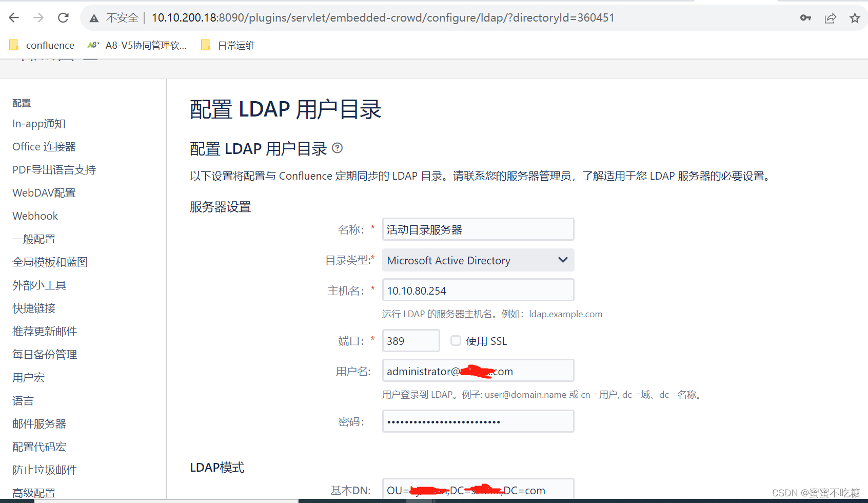Click the 服务器设置 section heading
Viewport: 868px width, 503px height.
pos(221,207)
